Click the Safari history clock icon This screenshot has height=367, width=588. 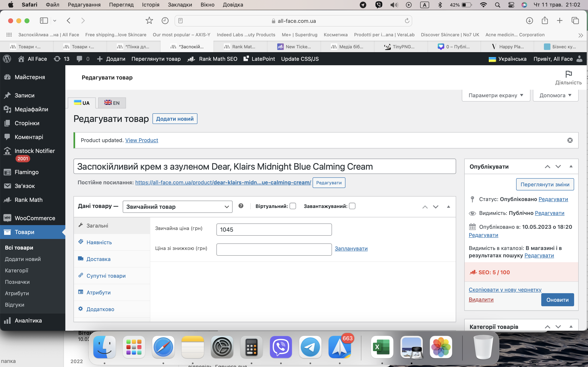coord(165,21)
